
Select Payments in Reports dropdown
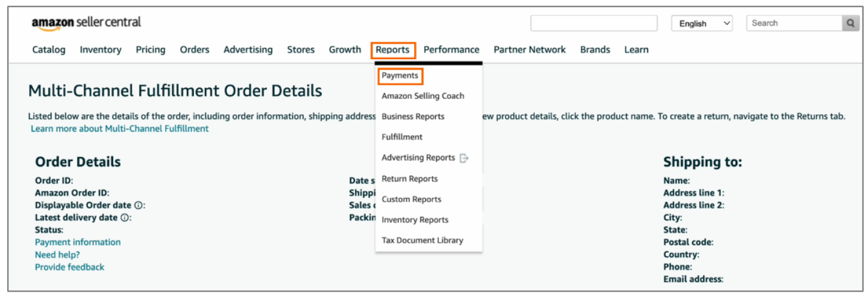pyautogui.click(x=400, y=76)
